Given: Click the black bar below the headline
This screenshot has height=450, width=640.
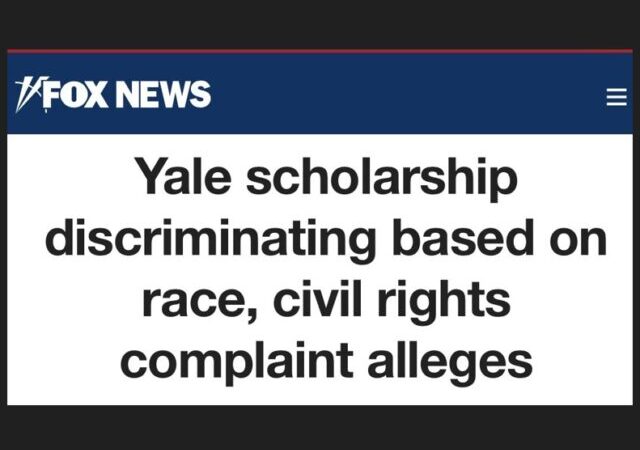Looking at the screenshot, I should click(x=320, y=428).
